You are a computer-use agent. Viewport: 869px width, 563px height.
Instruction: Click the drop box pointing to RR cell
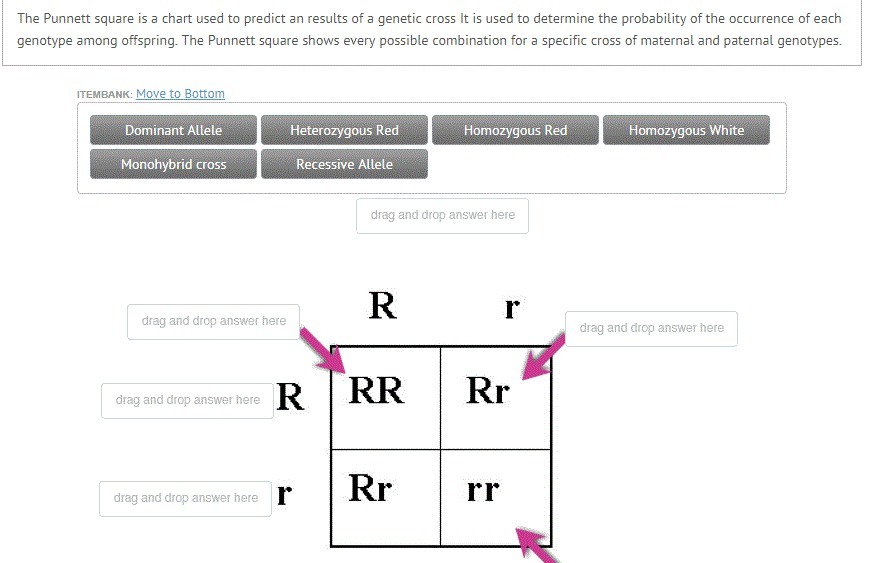213,321
